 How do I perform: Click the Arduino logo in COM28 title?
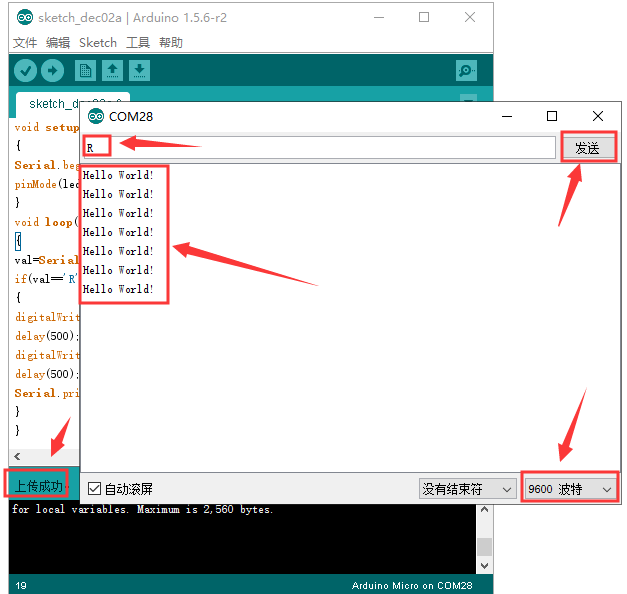click(96, 116)
